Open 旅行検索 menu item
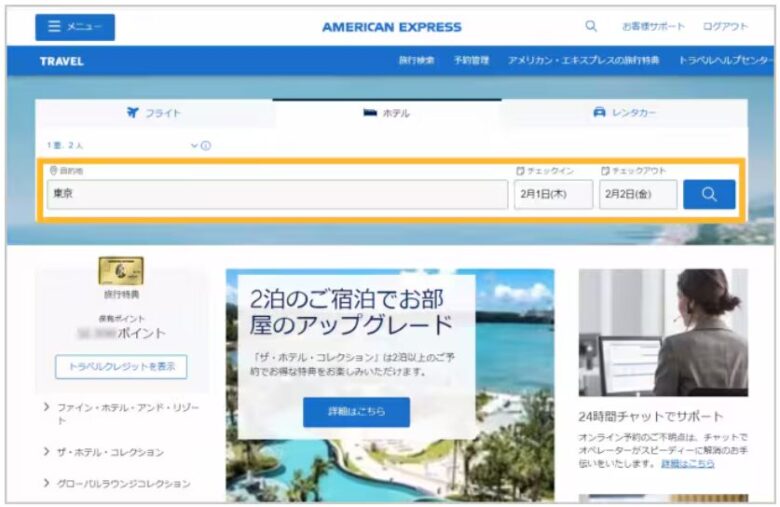This screenshot has height=507, width=780. click(x=416, y=61)
